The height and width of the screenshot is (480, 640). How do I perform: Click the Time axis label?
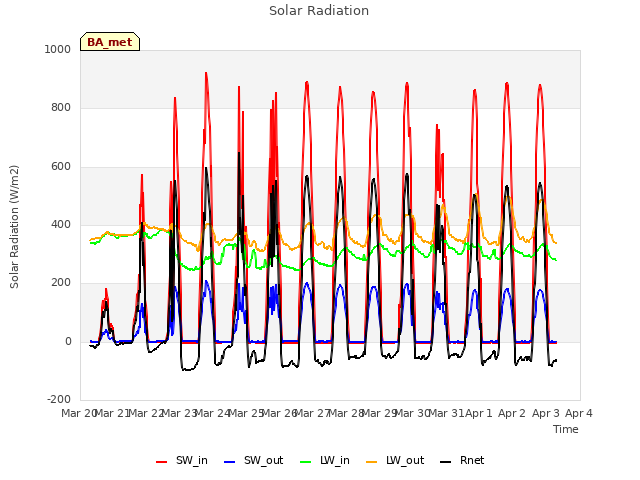(566, 429)
